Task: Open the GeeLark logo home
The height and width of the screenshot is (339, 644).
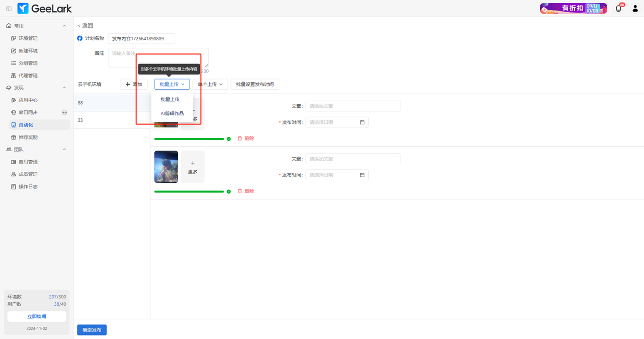Action: click(x=45, y=9)
